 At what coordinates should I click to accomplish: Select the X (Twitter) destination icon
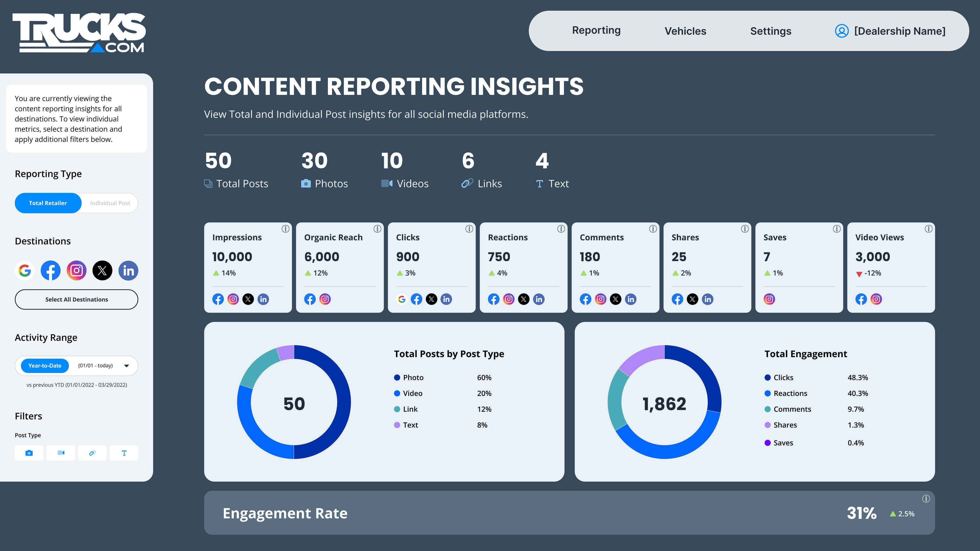(102, 270)
